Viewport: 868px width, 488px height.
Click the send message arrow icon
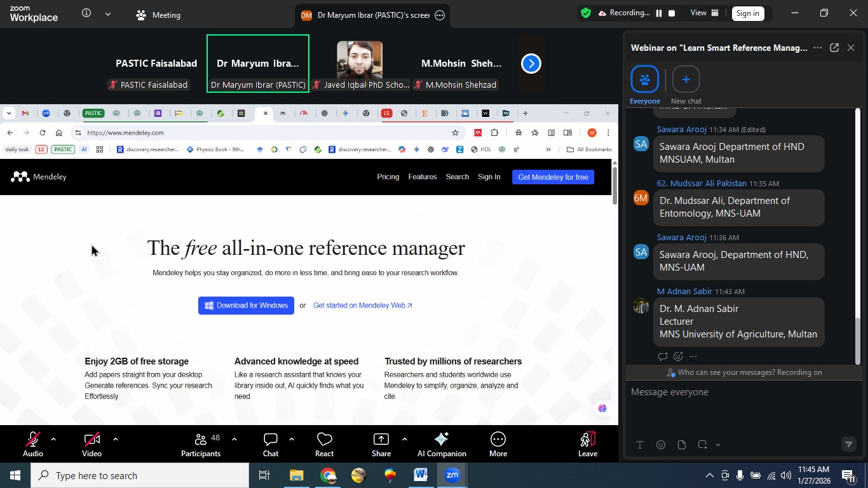point(848,445)
